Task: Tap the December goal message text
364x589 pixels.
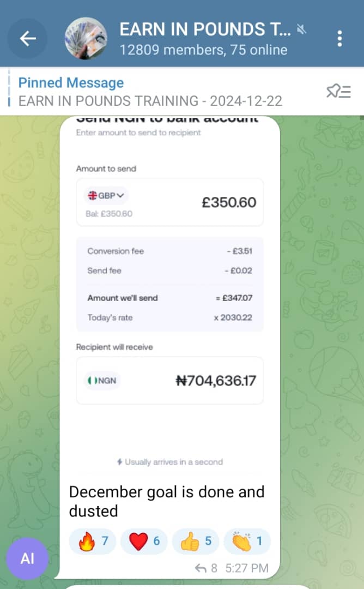Action: [x=166, y=501]
